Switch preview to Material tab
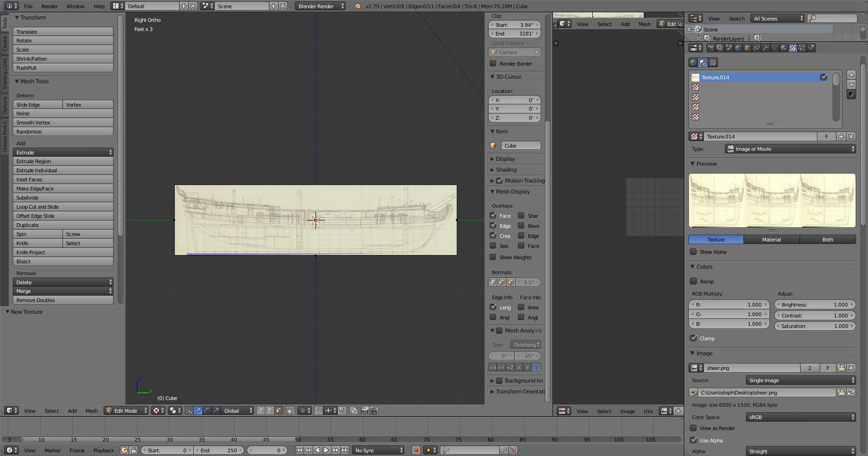This screenshot has width=868, height=456. click(771, 239)
